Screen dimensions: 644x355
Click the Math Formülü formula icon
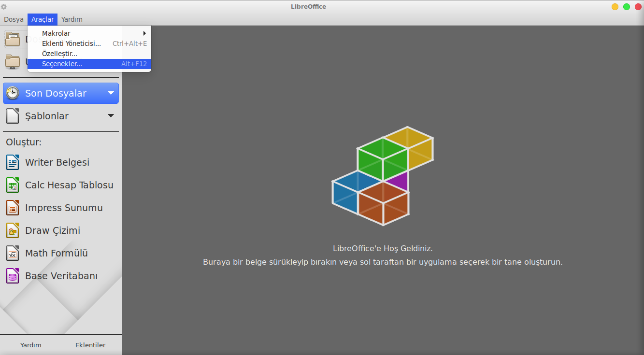click(13, 253)
